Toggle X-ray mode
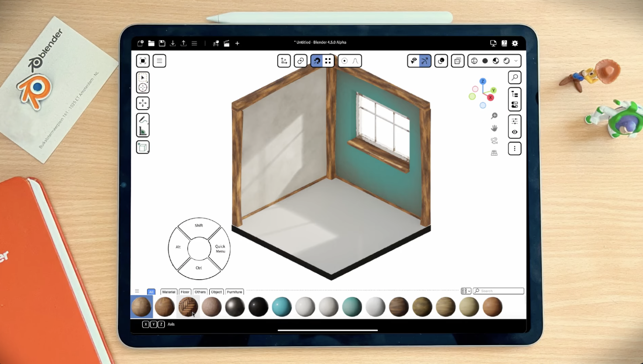 (x=457, y=61)
